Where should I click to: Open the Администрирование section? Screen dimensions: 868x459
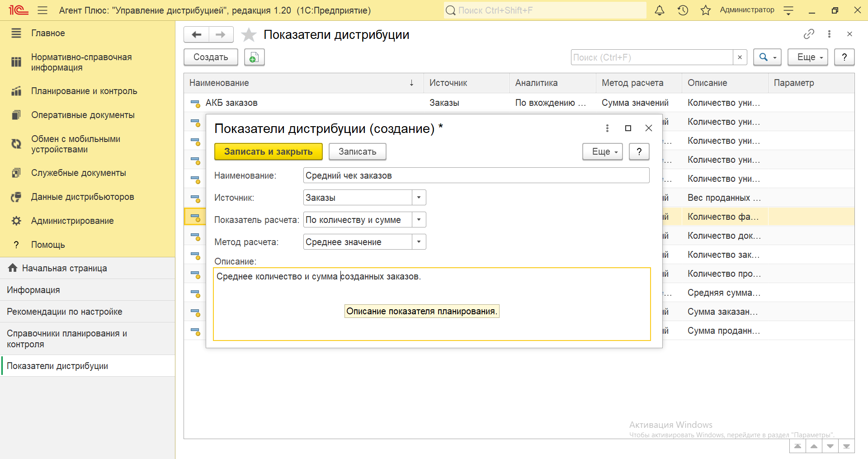87,221
